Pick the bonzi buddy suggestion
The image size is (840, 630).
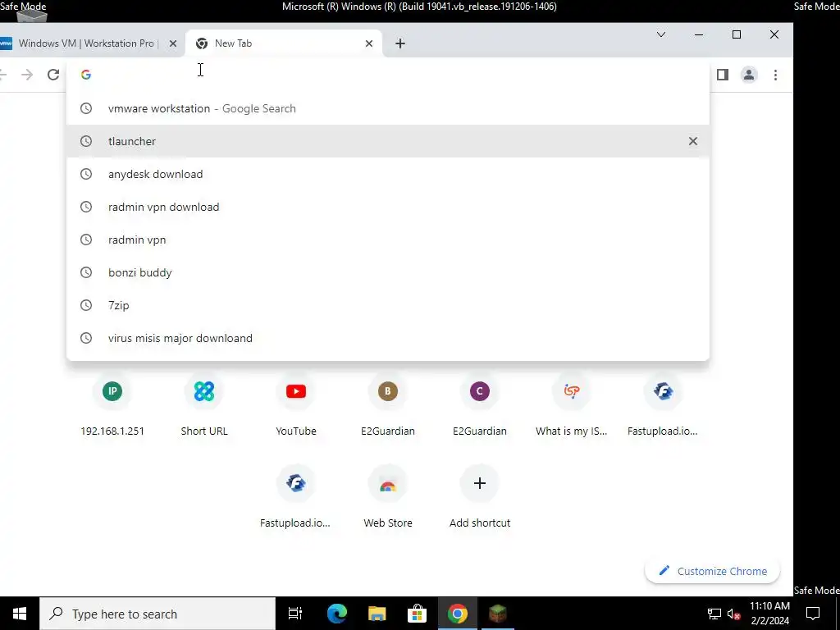[x=388, y=272]
